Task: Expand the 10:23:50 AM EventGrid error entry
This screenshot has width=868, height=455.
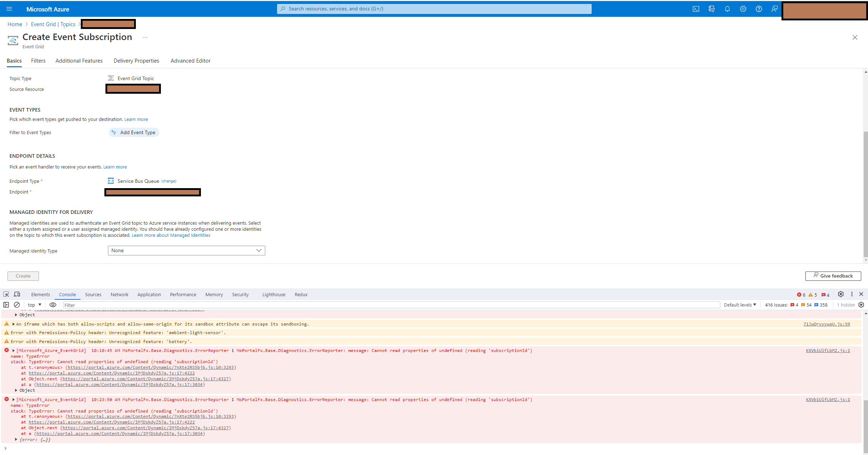Action: 14,400
